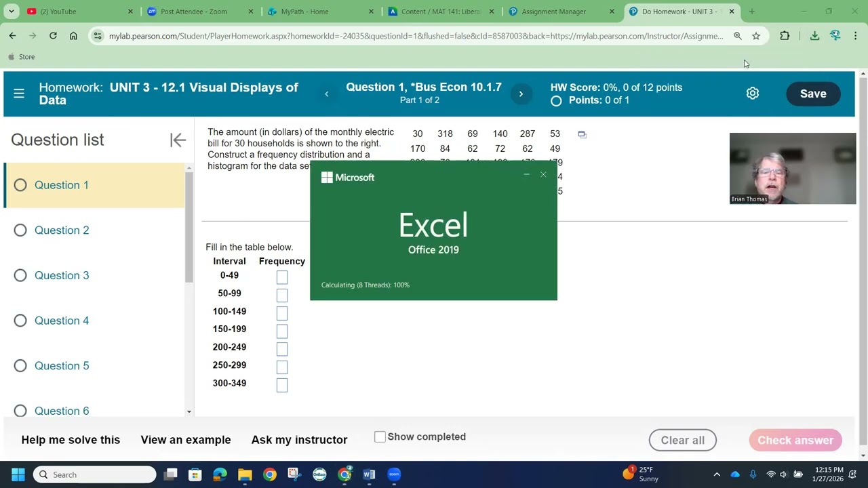Viewport: 868px width, 488px height.
Task: Select the Question 4 radio item
Action: pos(20,321)
